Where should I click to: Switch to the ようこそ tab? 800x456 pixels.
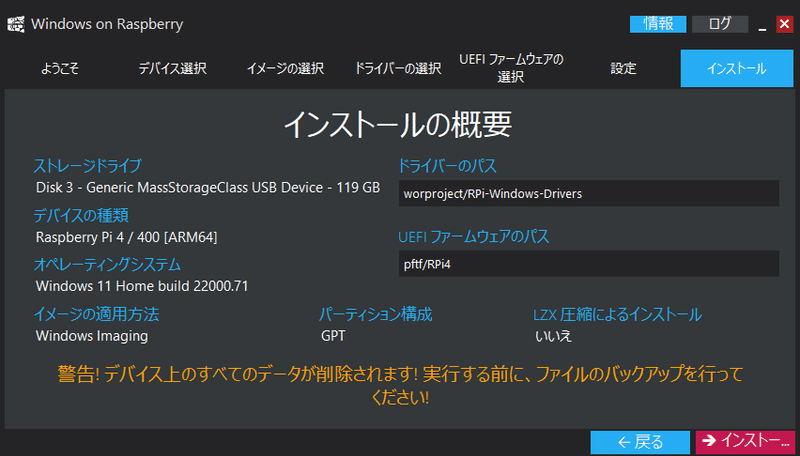click(60, 68)
